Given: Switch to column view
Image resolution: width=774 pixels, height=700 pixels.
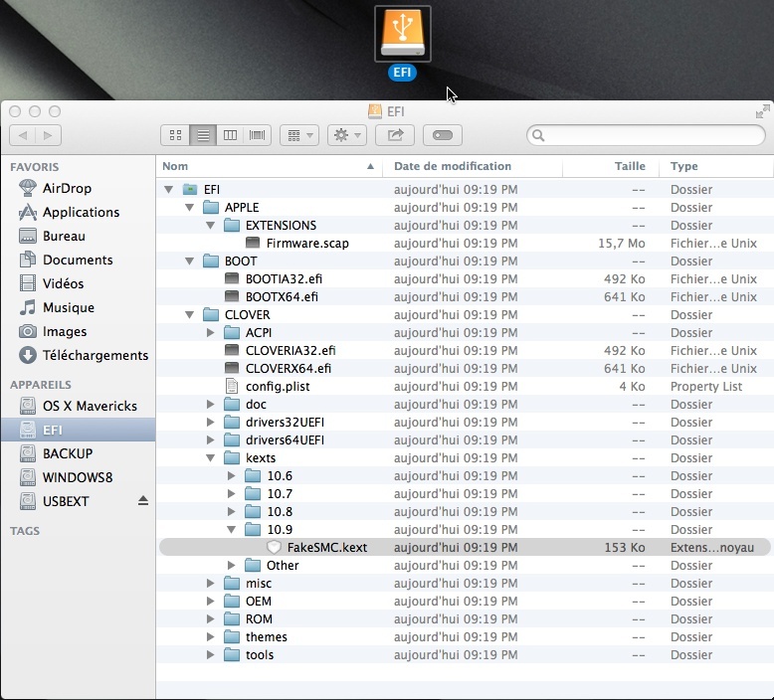Looking at the screenshot, I should (230, 135).
